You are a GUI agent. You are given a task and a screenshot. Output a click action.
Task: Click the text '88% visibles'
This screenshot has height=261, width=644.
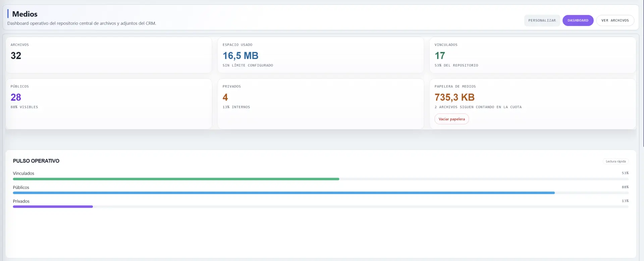(24, 107)
